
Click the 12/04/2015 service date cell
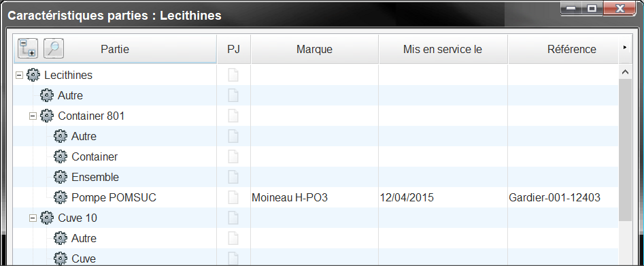pos(443,198)
